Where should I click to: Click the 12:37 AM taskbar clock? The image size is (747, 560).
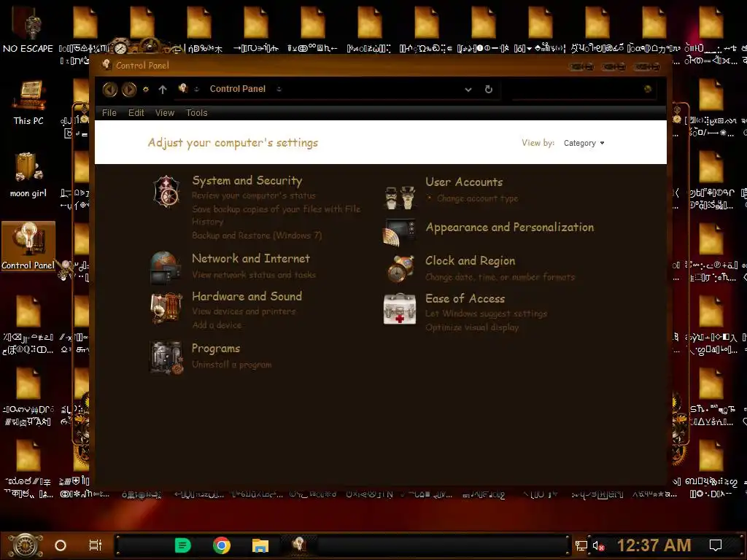tap(654, 545)
